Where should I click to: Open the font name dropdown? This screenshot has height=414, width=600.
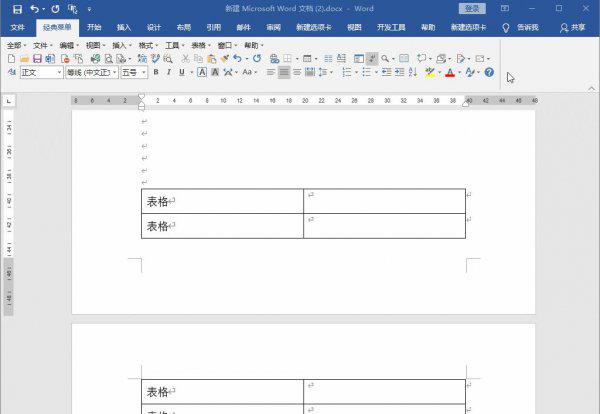point(114,72)
